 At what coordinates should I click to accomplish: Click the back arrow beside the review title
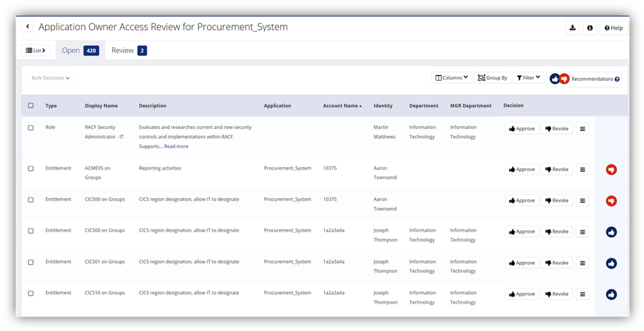point(28,26)
